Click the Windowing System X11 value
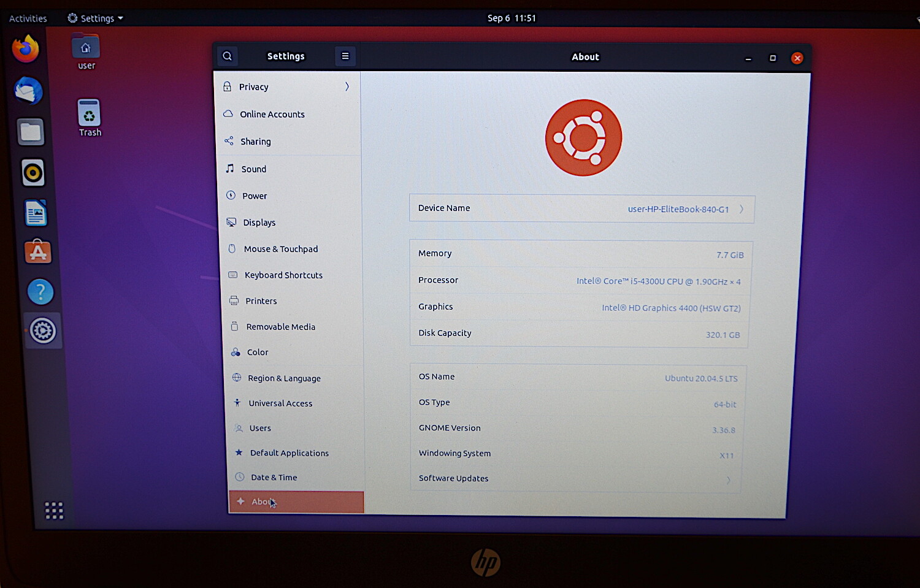The width and height of the screenshot is (920, 588). click(726, 456)
